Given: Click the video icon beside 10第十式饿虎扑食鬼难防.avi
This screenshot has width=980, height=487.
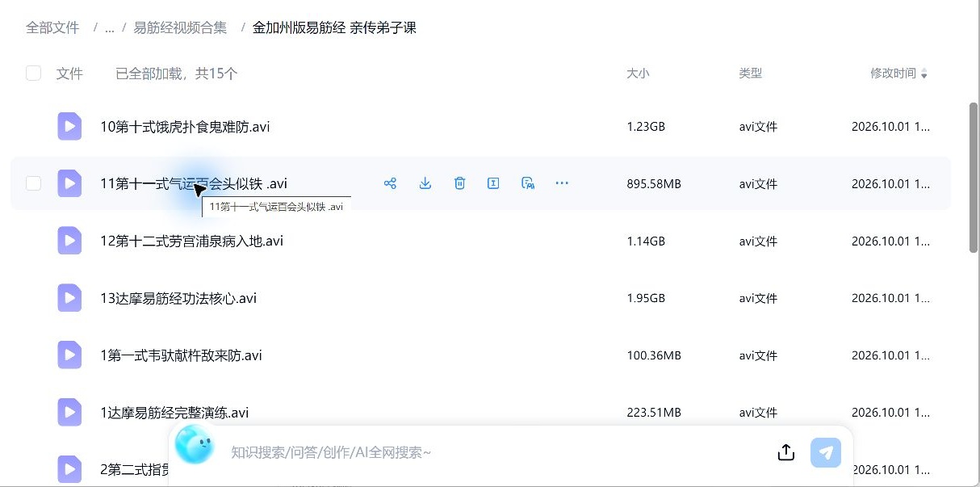Looking at the screenshot, I should tap(69, 126).
